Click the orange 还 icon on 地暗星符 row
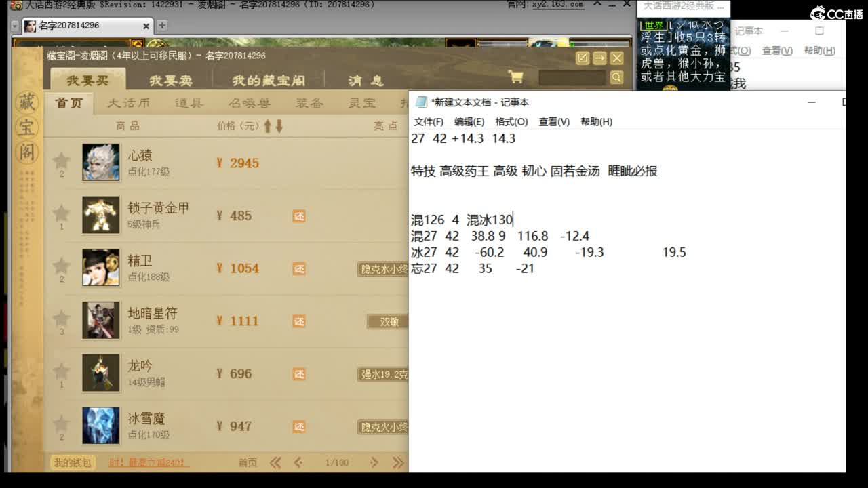Screen dimensions: 868x488 click(299, 321)
